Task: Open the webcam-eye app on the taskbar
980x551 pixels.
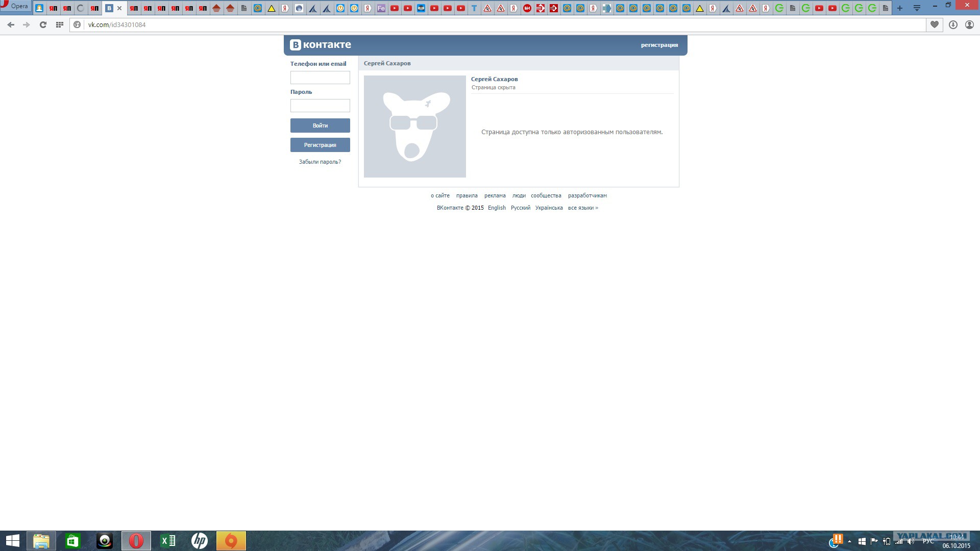Action: pos(105,541)
